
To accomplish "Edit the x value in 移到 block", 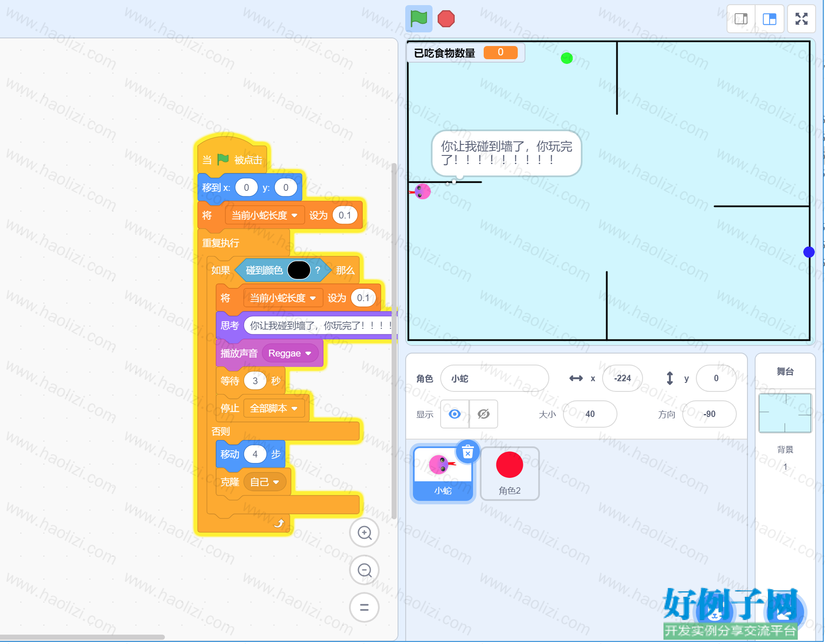I will 246,187.
